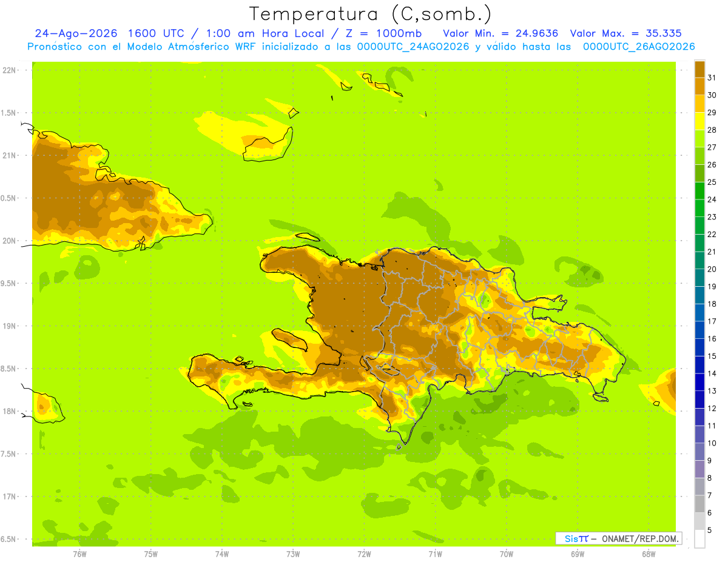Image resolution: width=728 pixels, height=562 pixels.
Task: Click legend value label "13"
Action: pyautogui.click(x=712, y=391)
